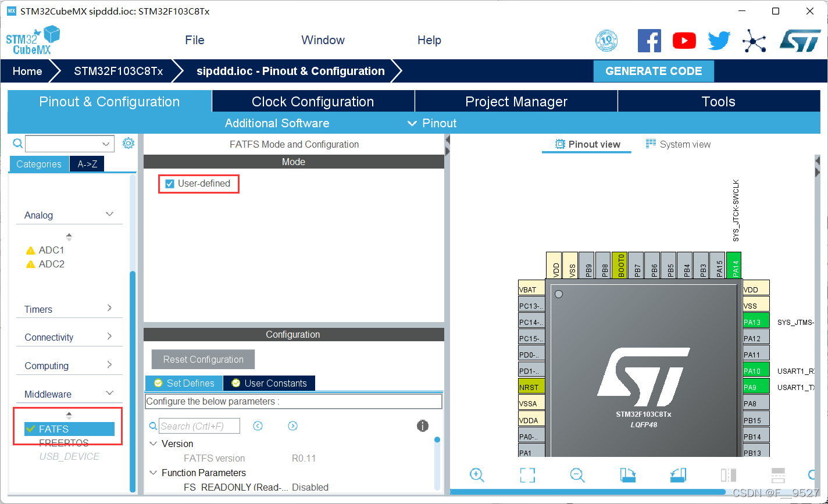Expand the Connectivity category
Screen dimensions: 828x504
109,336
